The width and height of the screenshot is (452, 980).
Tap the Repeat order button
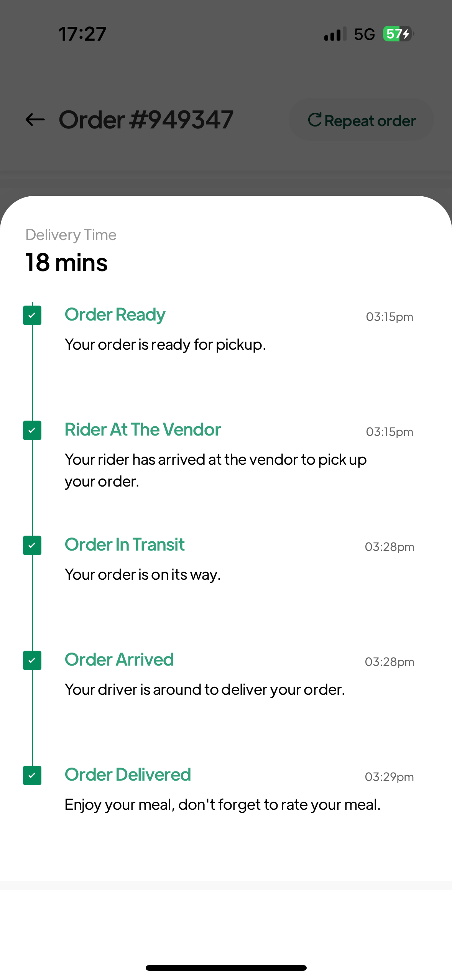coord(361,120)
